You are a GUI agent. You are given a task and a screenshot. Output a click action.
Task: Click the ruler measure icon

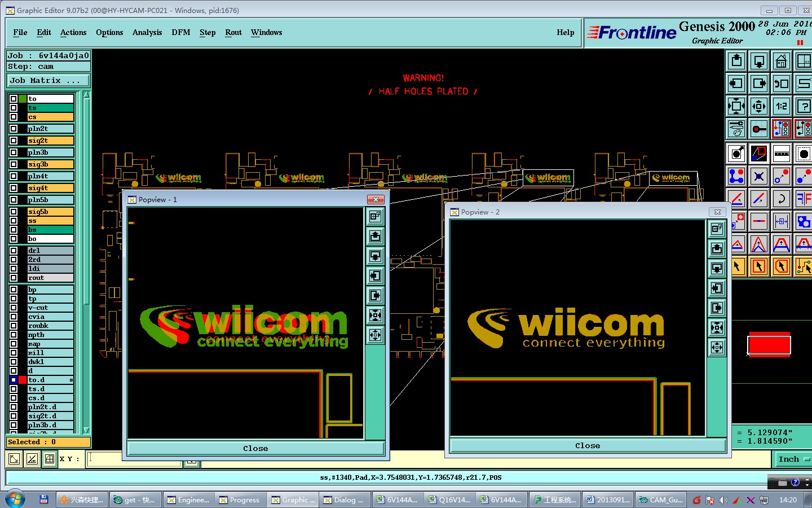(782, 154)
